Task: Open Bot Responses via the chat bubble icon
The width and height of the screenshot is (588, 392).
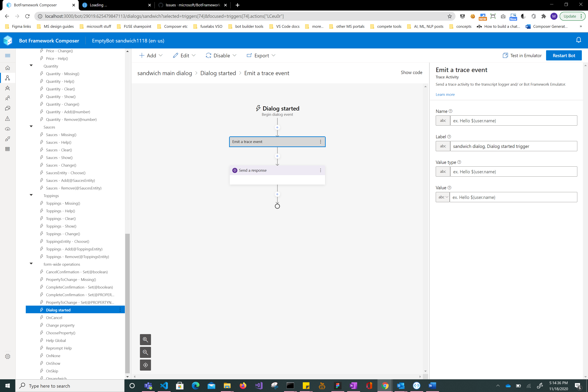Action: pos(8,108)
